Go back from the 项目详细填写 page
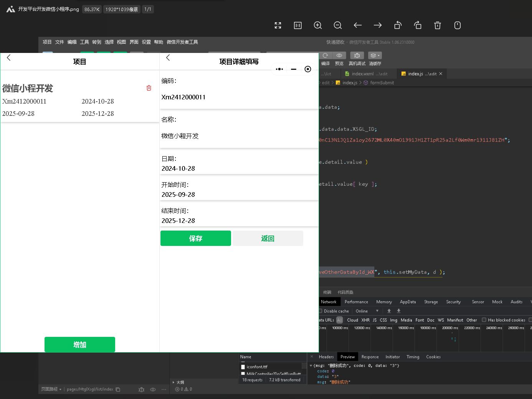Screen dimensions: 532x399 pyautogui.click(x=168, y=58)
